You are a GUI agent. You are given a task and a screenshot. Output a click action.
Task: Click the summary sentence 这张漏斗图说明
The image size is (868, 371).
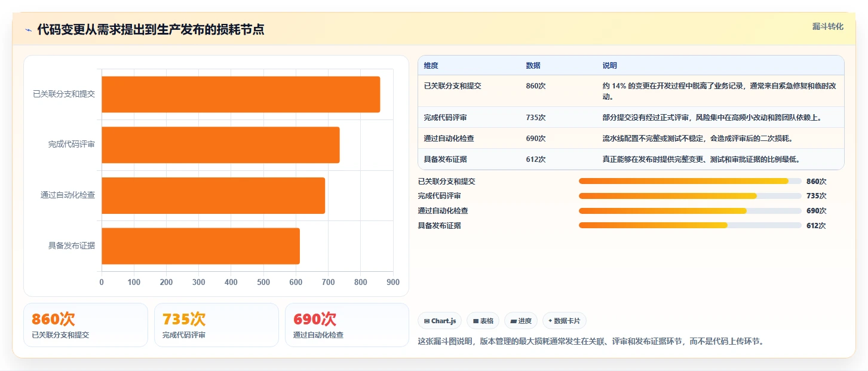coord(591,342)
